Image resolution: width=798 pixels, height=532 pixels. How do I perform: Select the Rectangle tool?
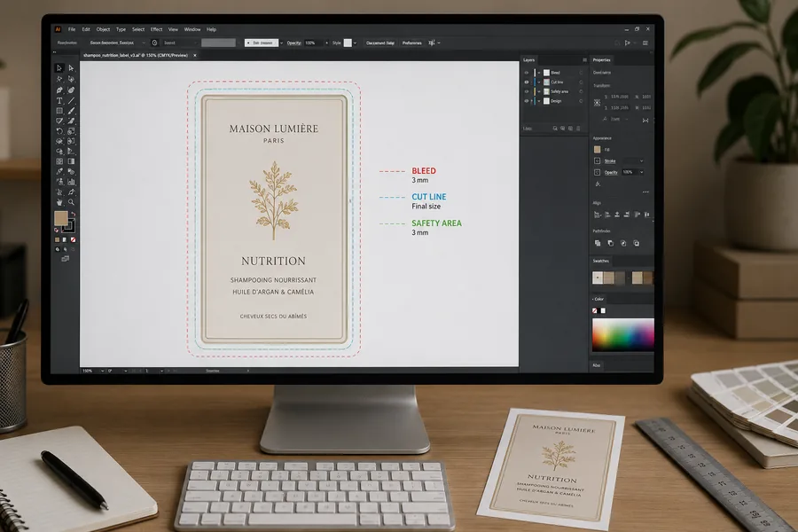(x=59, y=111)
